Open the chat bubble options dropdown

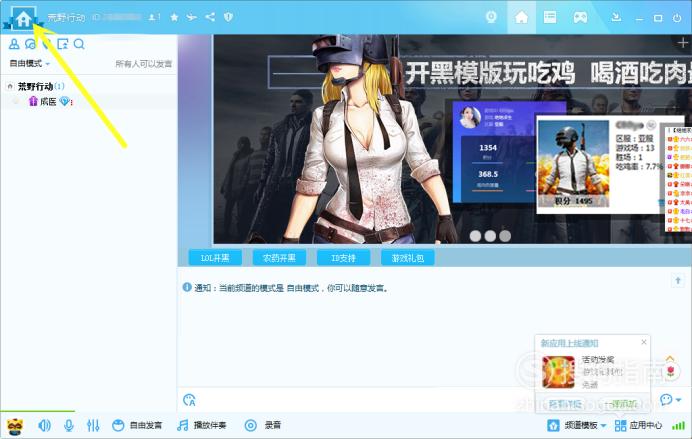pyautogui.click(x=670, y=400)
